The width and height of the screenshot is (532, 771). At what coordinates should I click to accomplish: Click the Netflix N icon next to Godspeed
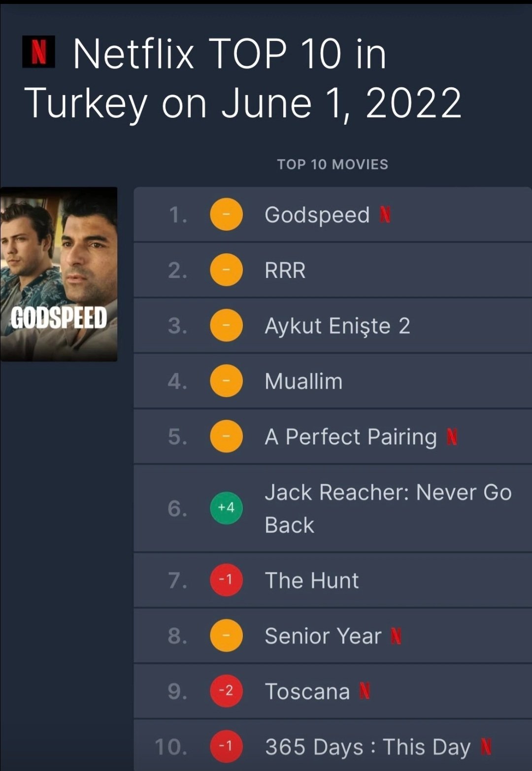pos(385,215)
